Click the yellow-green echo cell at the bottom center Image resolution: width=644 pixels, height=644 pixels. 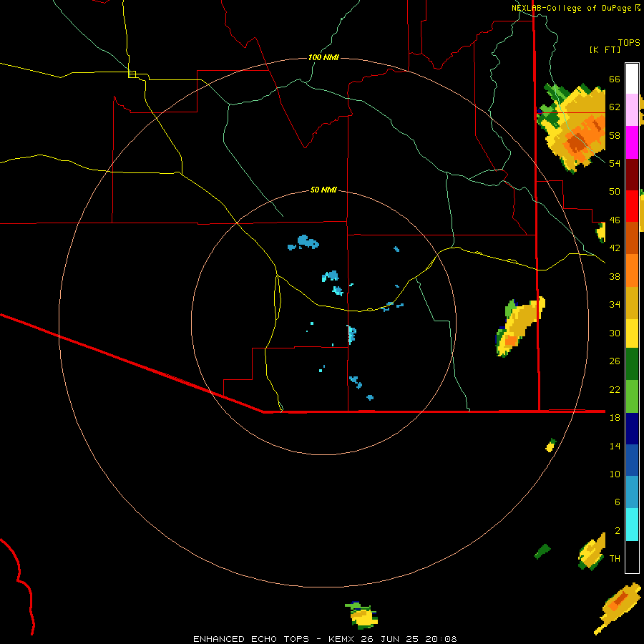362,616
